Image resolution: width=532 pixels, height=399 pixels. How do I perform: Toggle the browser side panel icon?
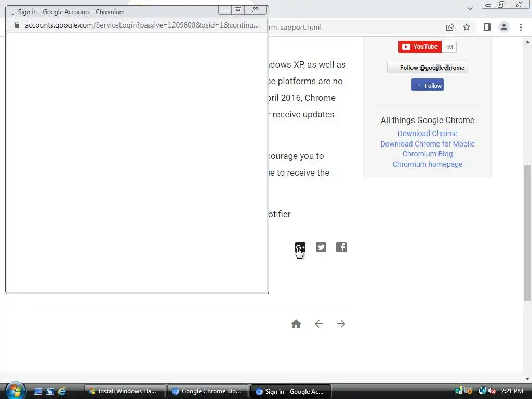[x=487, y=27]
